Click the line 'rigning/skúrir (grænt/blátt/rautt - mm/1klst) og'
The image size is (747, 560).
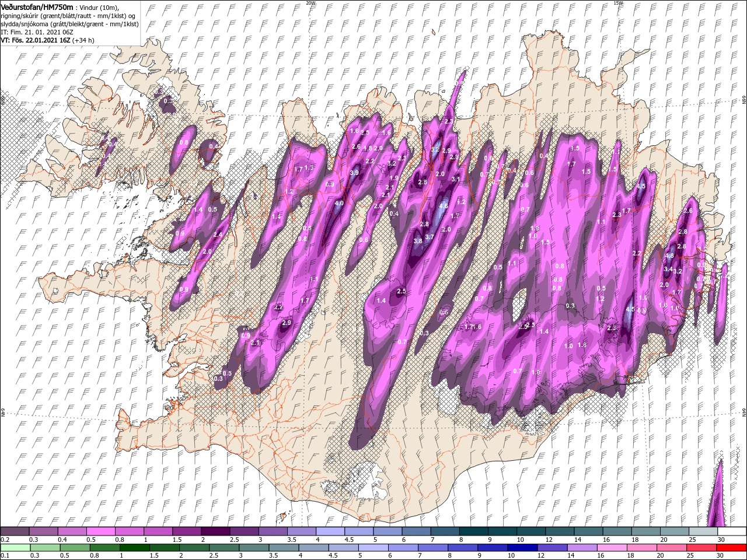point(67,16)
